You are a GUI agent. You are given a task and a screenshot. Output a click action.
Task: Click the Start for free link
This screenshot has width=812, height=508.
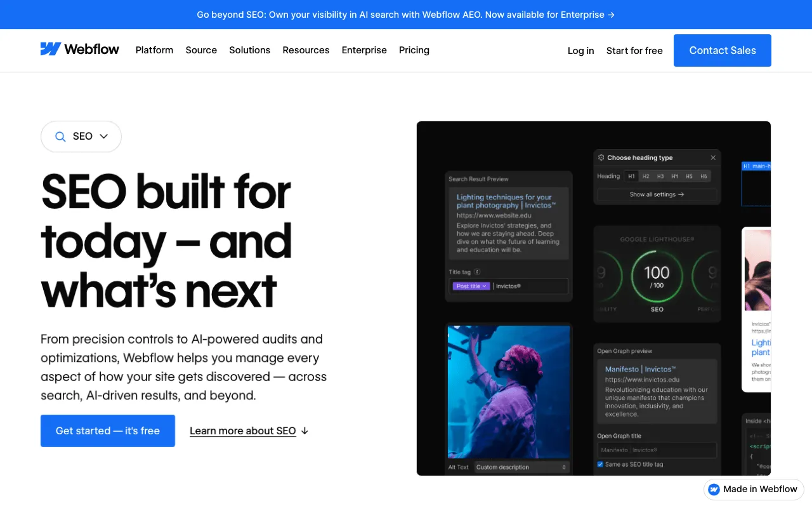coord(634,51)
